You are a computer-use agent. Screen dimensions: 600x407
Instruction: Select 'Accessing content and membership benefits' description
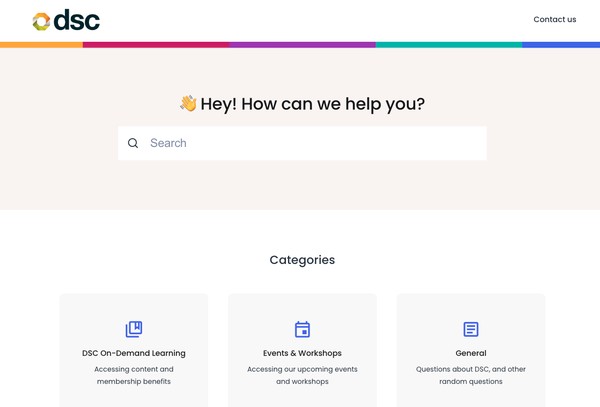[134, 375]
